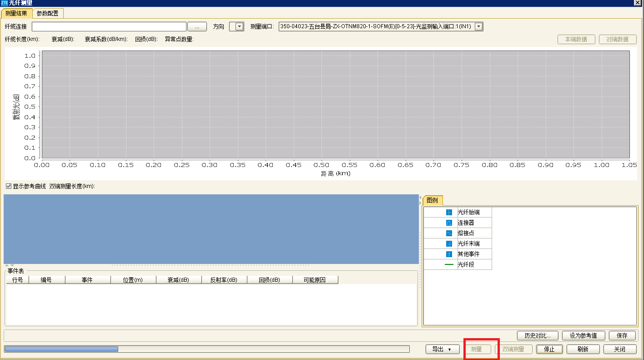644x360 pixels.
Task: Click the ... browse button for 纤缆连接
Action: pos(197,27)
